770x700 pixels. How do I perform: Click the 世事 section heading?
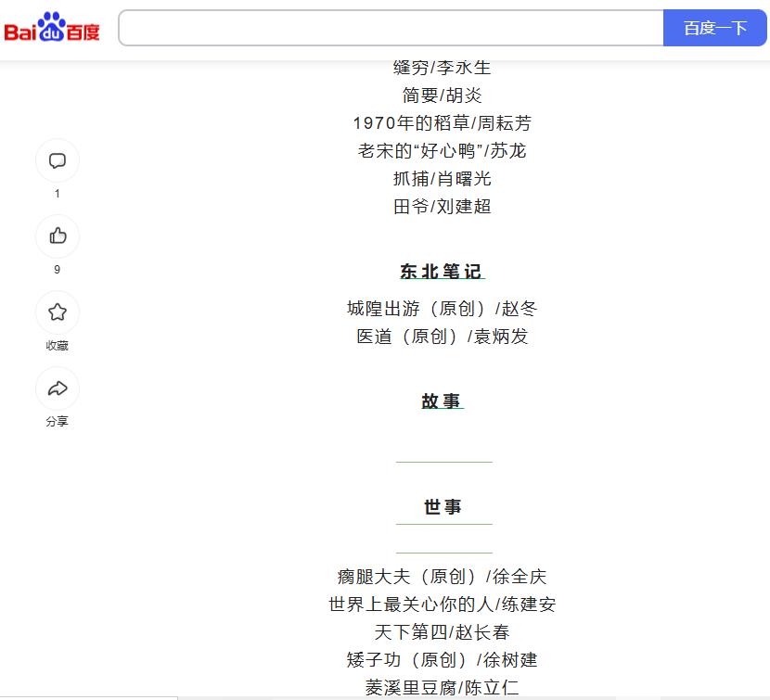[x=443, y=506]
